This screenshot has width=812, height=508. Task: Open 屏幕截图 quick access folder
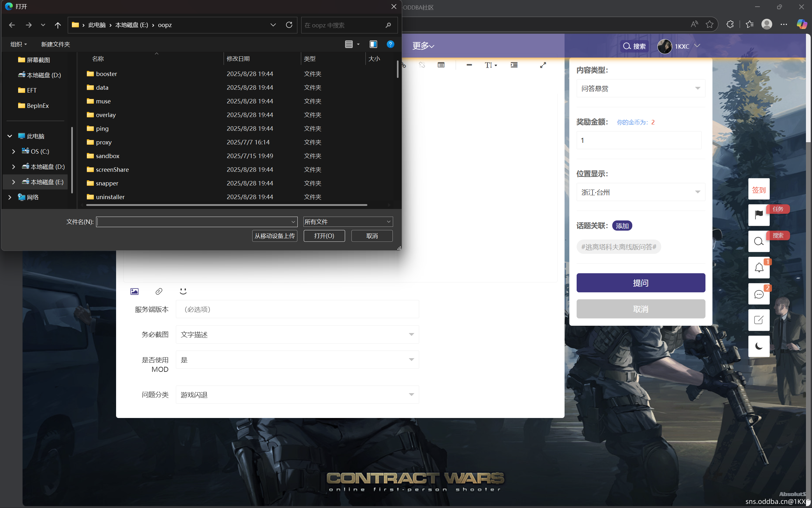click(x=34, y=60)
